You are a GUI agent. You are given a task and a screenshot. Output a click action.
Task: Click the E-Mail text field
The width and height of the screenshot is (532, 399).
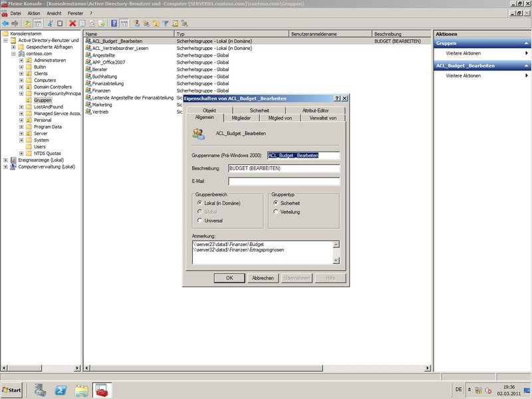pyautogui.click(x=284, y=181)
